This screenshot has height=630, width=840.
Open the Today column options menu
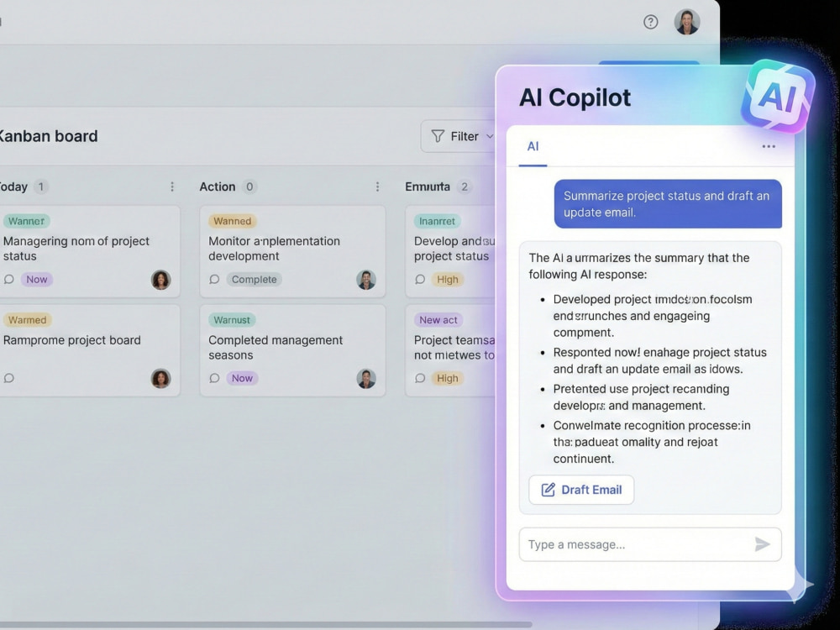pos(172,186)
